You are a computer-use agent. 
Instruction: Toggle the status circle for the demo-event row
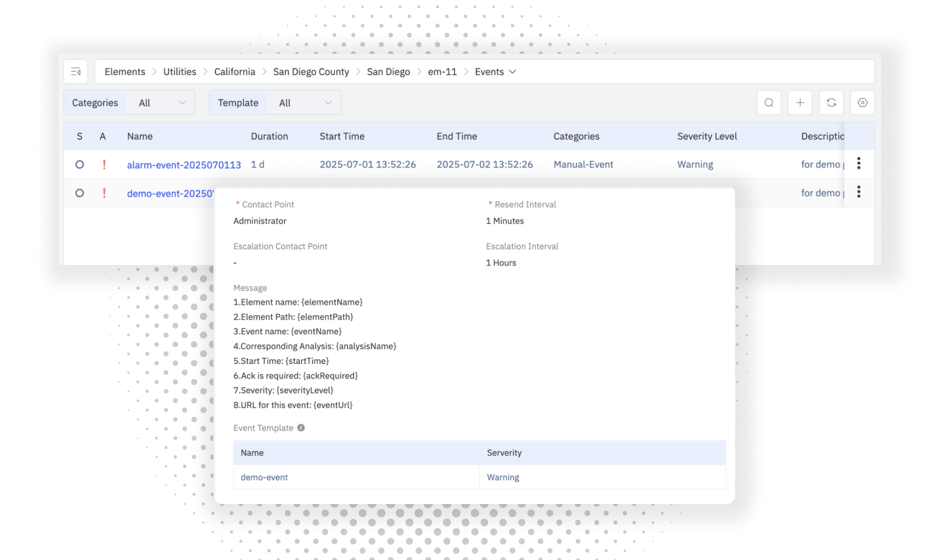pos(79,193)
